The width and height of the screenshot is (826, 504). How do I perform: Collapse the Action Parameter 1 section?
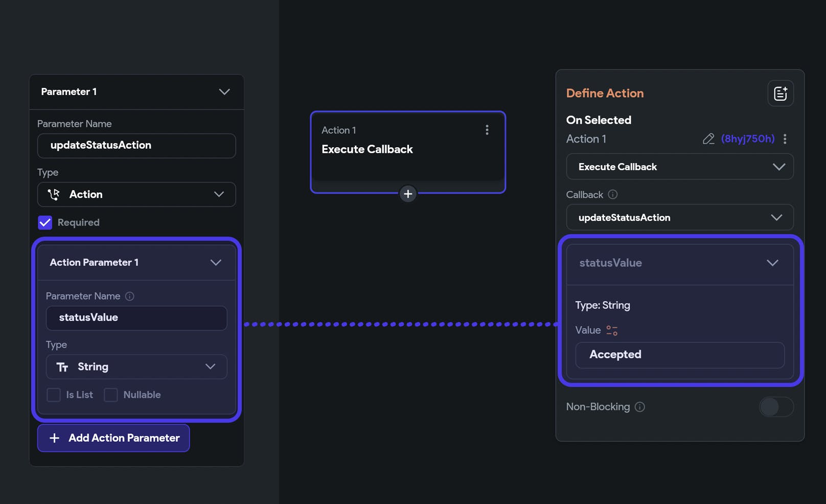click(216, 262)
